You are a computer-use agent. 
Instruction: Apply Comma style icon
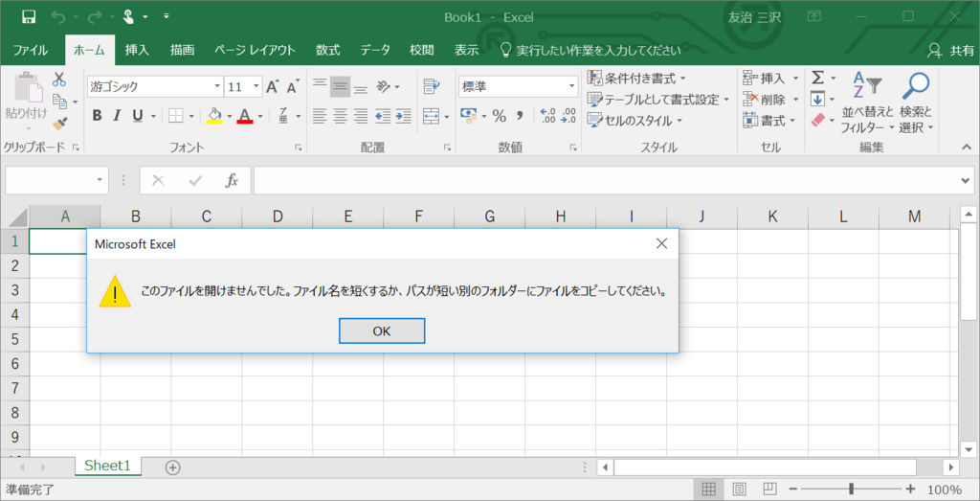tap(520, 116)
